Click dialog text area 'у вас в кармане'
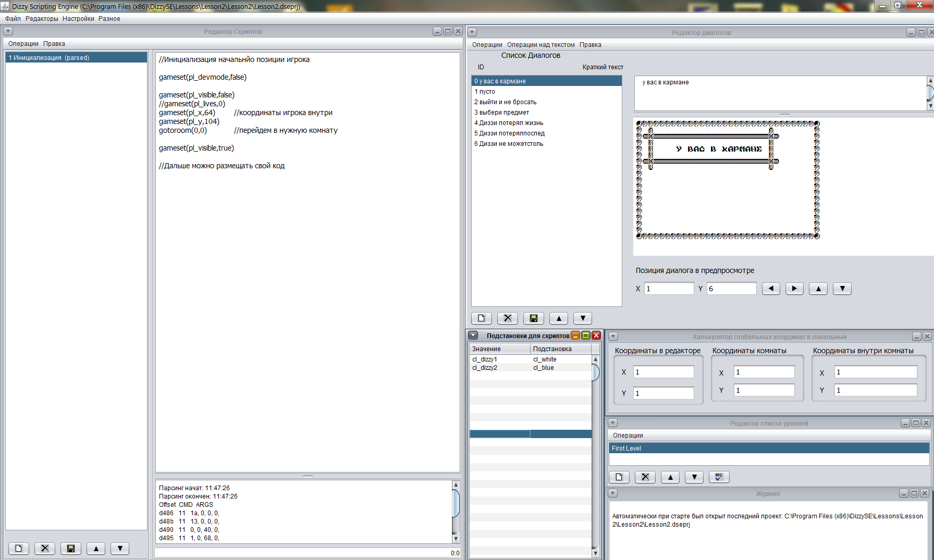The height and width of the screenshot is (560, 934). [x=780, y=93]
